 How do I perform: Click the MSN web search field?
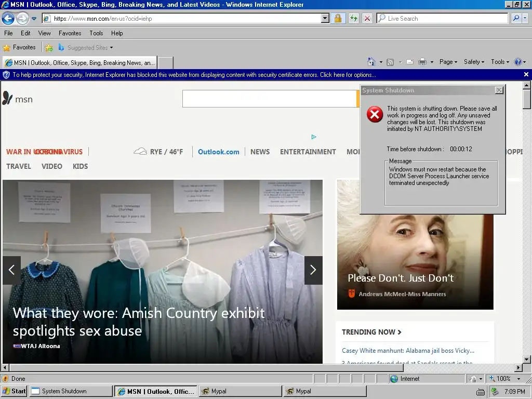[269, 99]
